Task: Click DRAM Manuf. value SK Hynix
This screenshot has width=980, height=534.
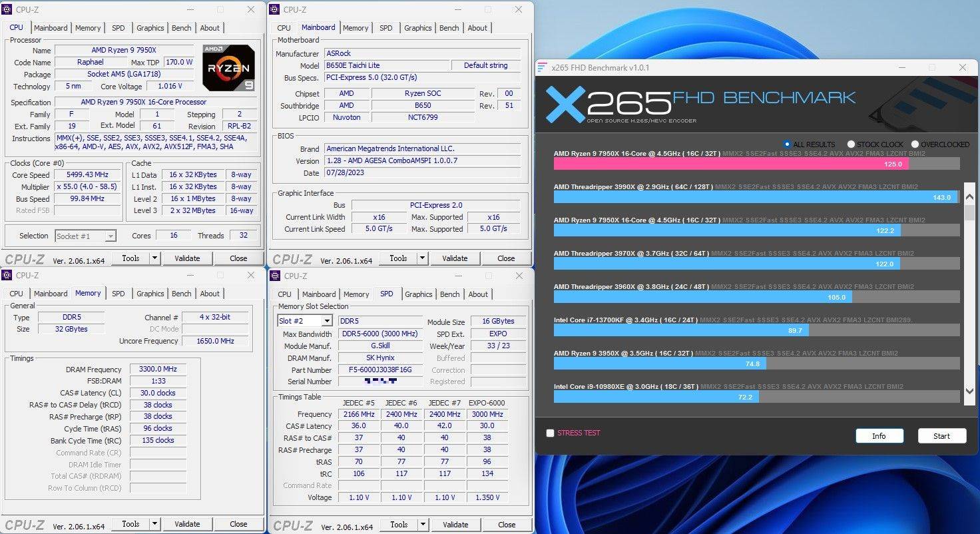Action: [x=380, y=358]
